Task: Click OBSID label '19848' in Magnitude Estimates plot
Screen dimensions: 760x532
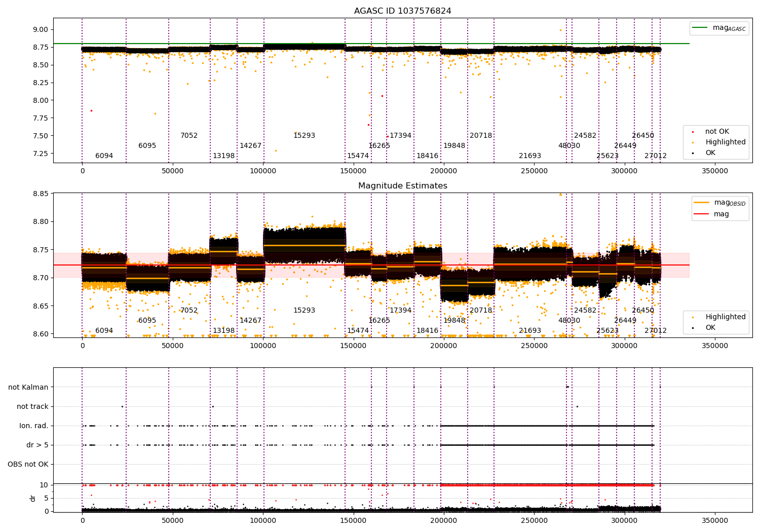Action: [x=454, y=321]
